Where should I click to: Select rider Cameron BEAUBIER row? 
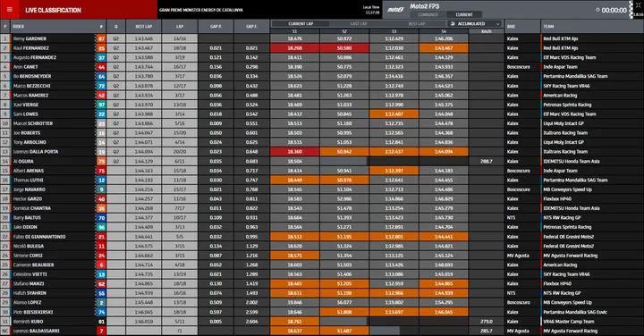(x=322, y=265)
